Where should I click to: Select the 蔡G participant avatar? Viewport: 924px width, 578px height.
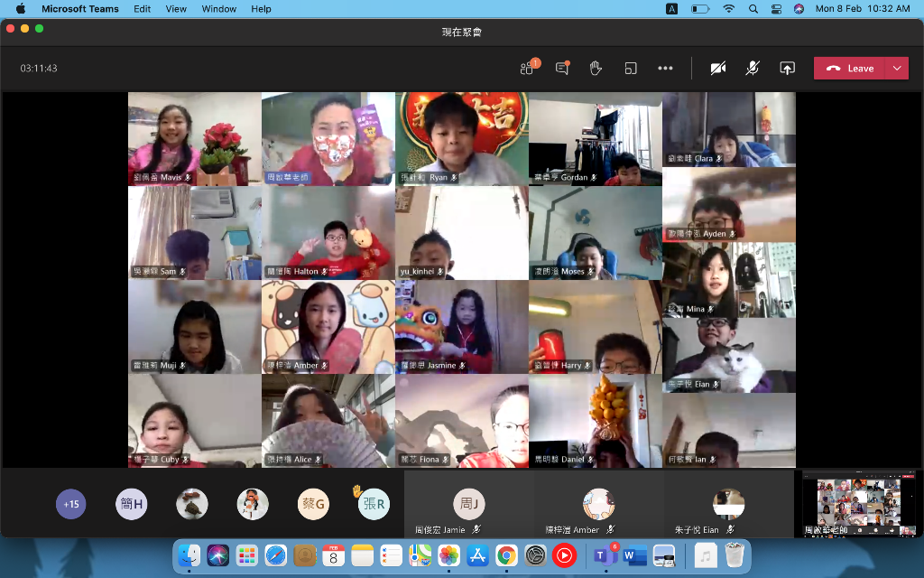313,504
